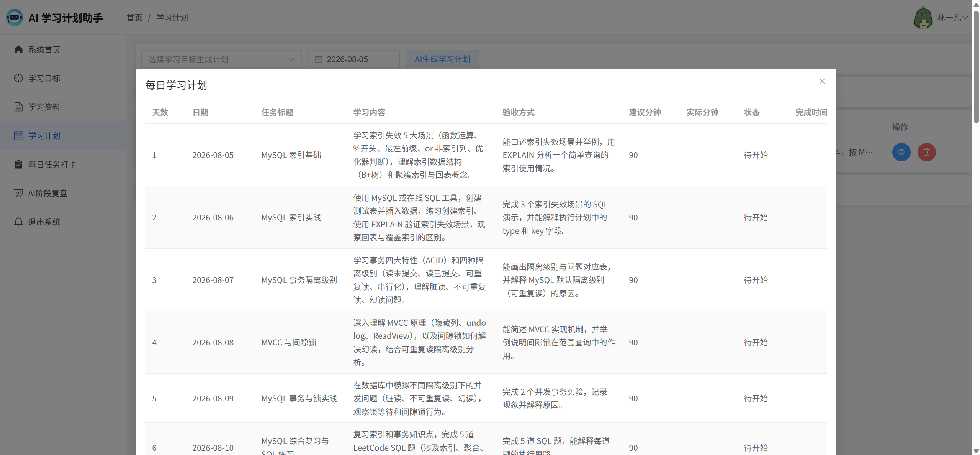The width and height of the screenshot is (980, 455).
Task: Click the 2026-08-05 date in row 1
Action: (213, 155)
